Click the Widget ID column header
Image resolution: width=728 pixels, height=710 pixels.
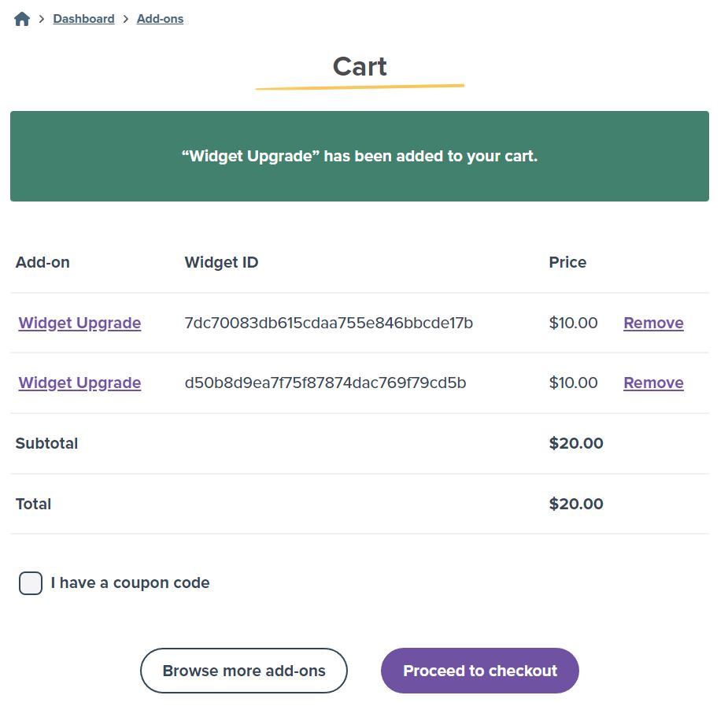(x=221, y=262)
